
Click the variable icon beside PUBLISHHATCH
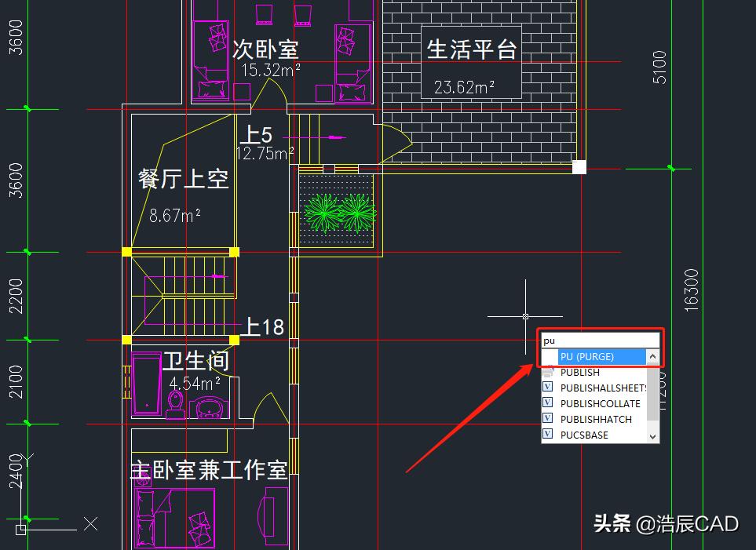pyautogui.click(x=547, y=418)
